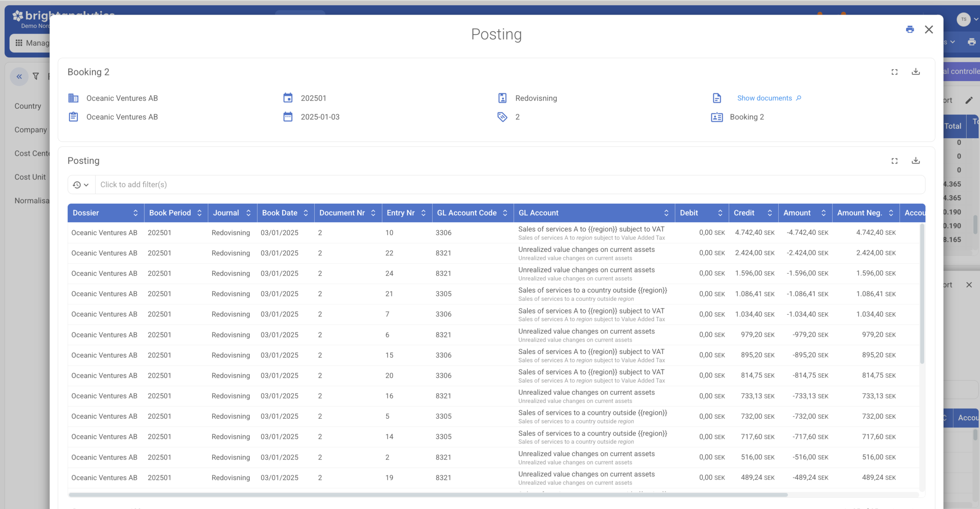Print the Posting dialog
Screen dimensions: 980x509
pyautogui.click(x=910, y=29)
